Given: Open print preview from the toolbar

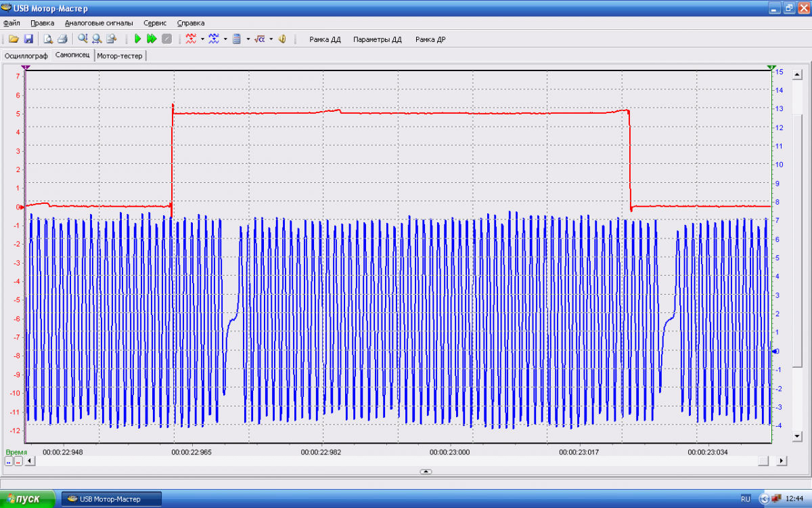Looking at the screenshot, I should pos(49,39).
